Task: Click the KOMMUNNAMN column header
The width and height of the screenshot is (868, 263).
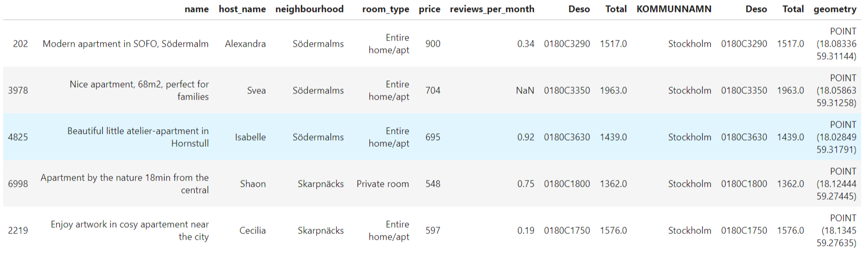Action: (674, 9)
